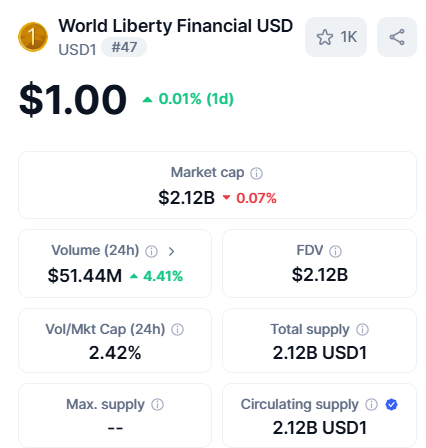Click the $2.12B market cap value
The image size is (426, 448).
pyautogui.click(x=186, y=198)
